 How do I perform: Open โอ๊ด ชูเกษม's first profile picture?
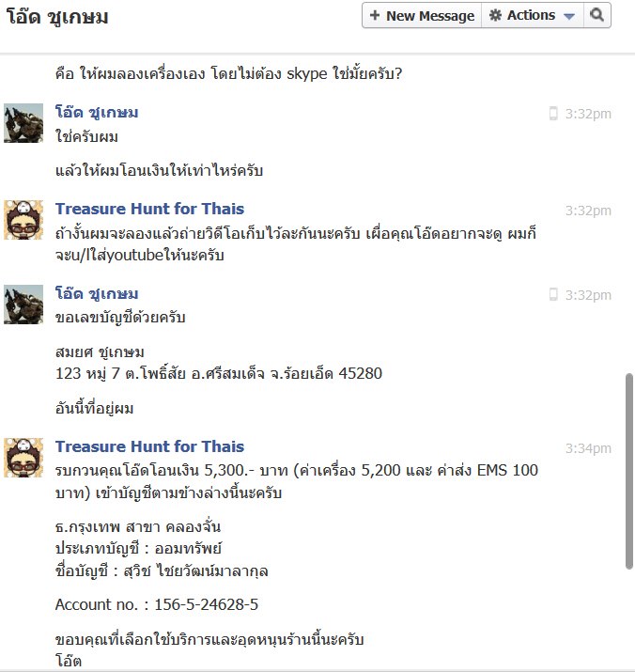(x=23, y=123)
